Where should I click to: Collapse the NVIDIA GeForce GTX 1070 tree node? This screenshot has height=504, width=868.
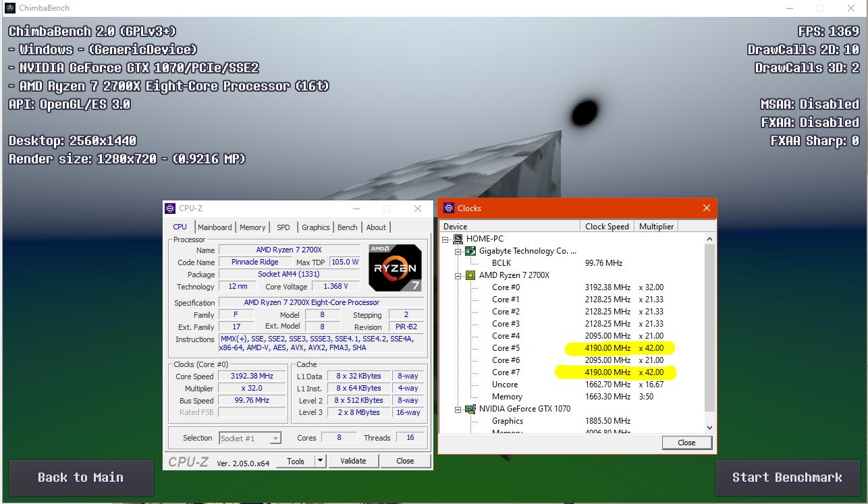tap(458, 409)
